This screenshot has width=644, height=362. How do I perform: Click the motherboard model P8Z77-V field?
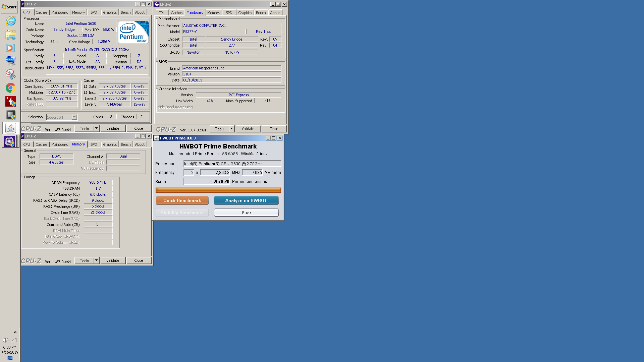pos(213,32)
